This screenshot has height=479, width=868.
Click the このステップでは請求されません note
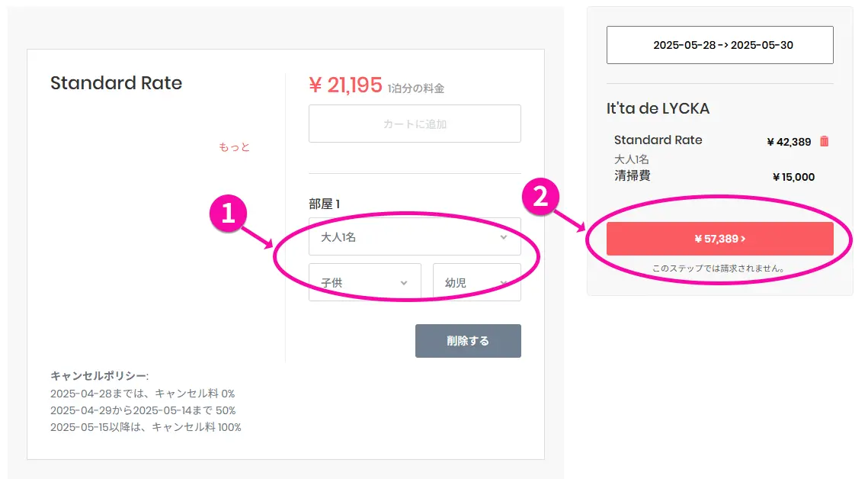(x=719, y=269)
